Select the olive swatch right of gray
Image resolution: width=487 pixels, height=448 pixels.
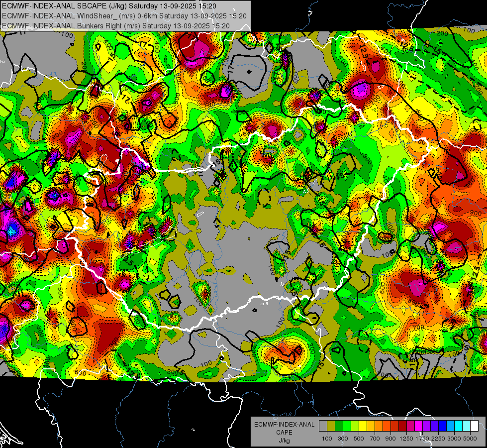(x=331, y=426)
